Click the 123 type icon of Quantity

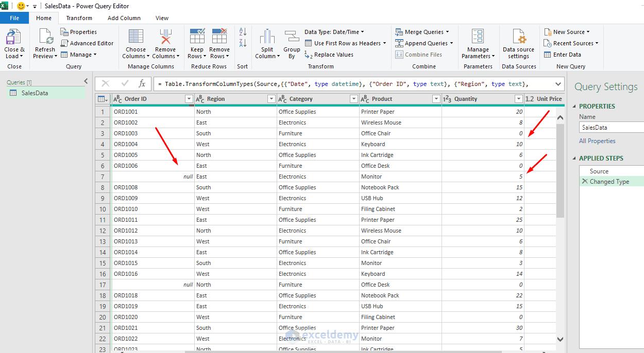pos(447,99)
